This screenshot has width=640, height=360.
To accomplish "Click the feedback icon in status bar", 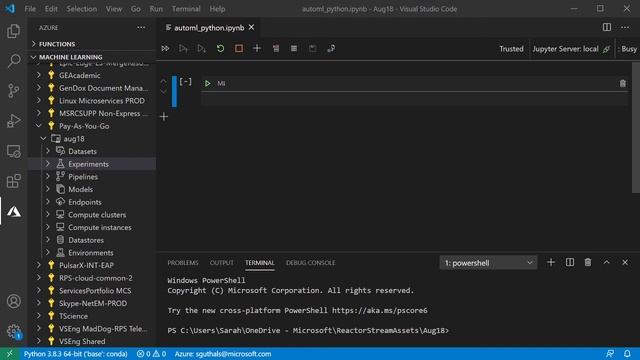I will click(x=610, y=353).
